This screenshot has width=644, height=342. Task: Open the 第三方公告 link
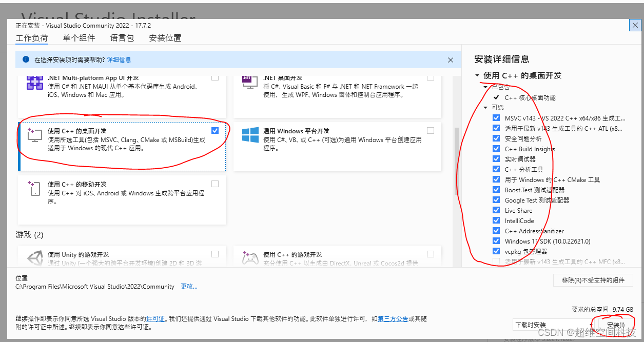click(393, 319)
